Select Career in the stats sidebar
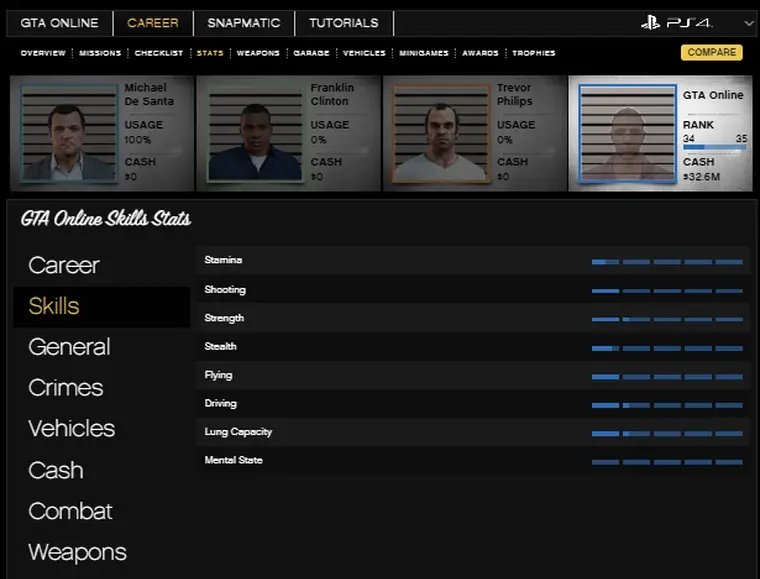Image resolution: width=760 pixels, height=579 pixels. (64, 265)
